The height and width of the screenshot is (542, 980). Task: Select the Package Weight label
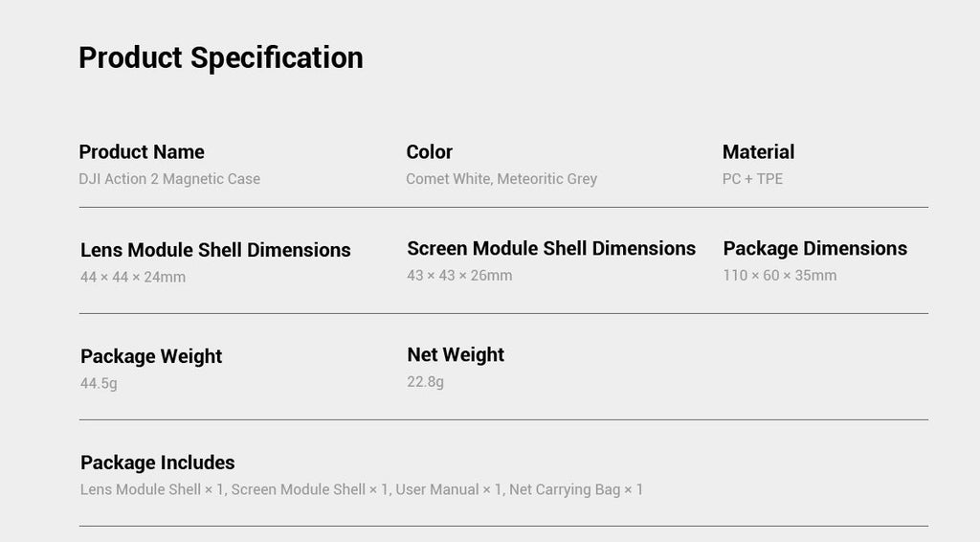pyautogui.click(x=151, y=356)
